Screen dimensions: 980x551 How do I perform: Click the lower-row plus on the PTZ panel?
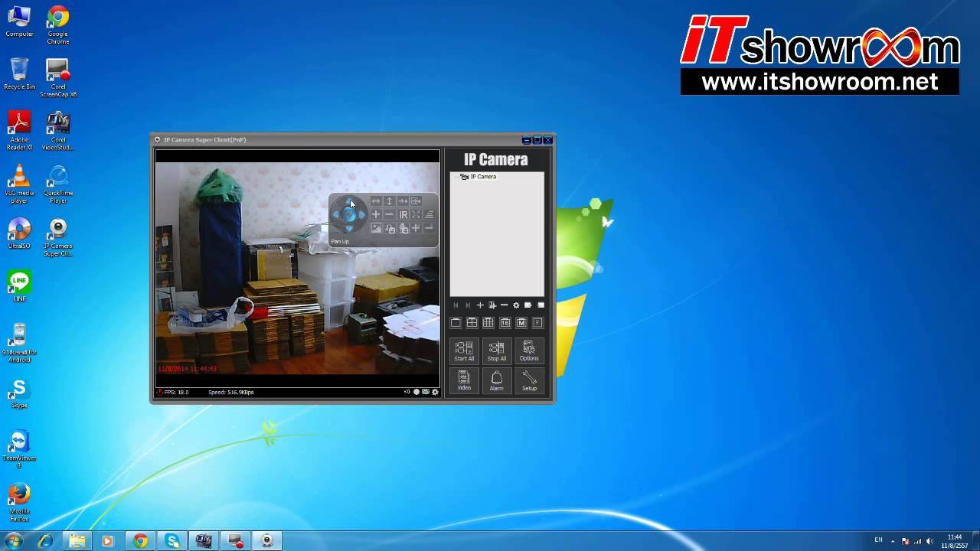coord(416,228)
